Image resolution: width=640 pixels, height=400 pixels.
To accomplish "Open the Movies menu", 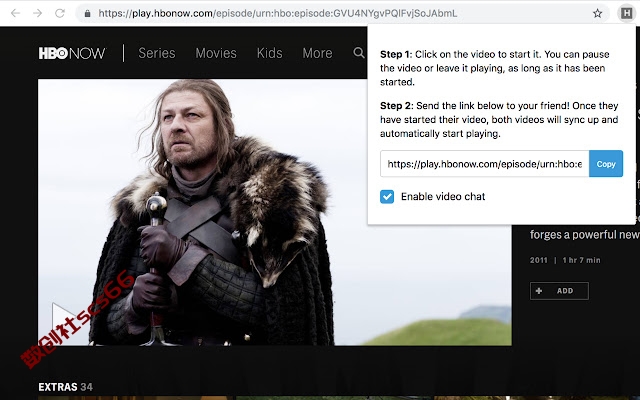I will point(216,53).
